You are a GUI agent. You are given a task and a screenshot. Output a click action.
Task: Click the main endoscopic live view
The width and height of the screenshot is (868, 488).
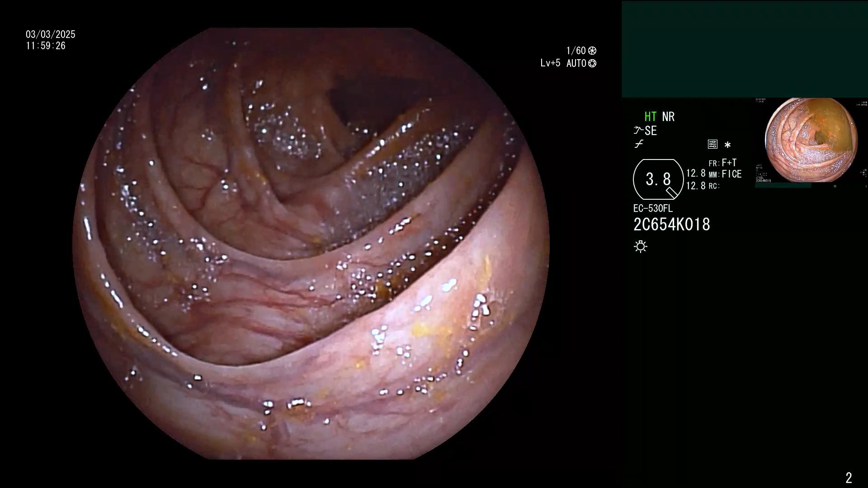[x=311, y=244]
